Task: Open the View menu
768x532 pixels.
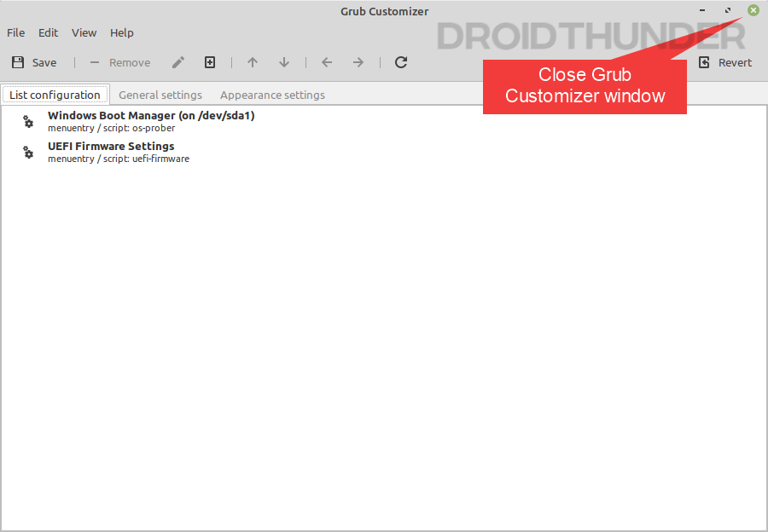Action: coord(84,32)
